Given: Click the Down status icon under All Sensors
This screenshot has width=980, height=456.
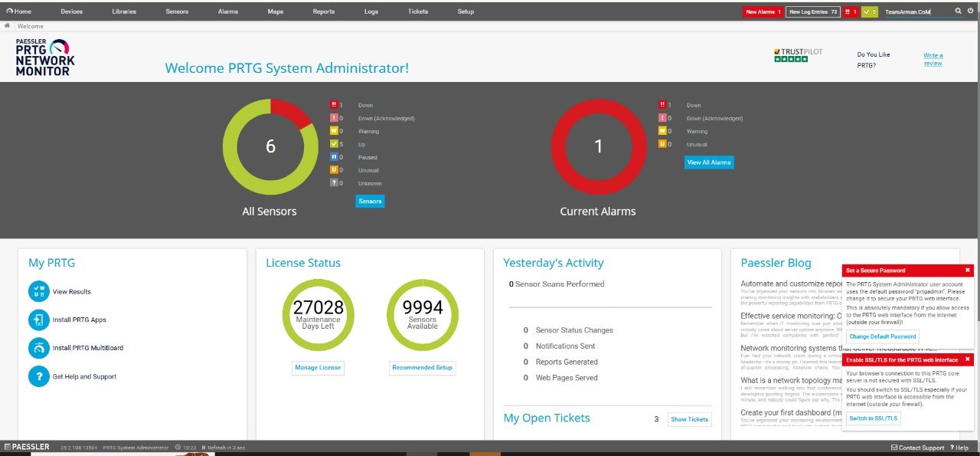Looking at the screenshot, I should (334, 105).
